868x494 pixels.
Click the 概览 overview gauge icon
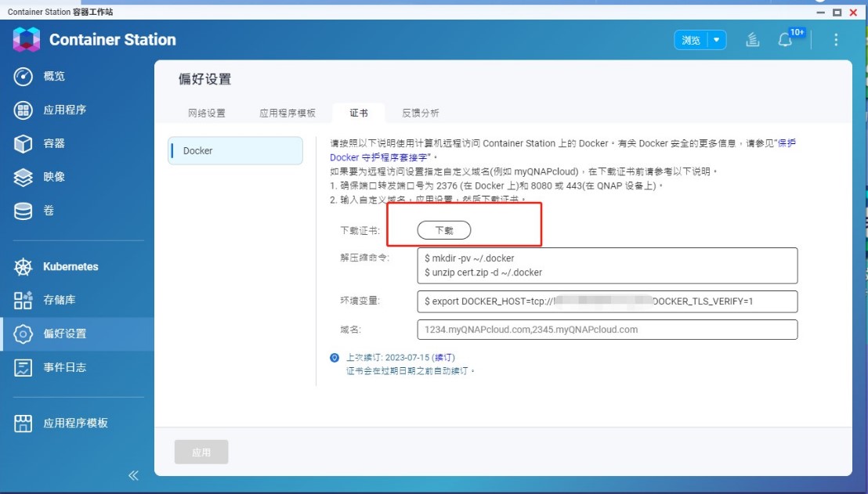[x=24, y=77]
